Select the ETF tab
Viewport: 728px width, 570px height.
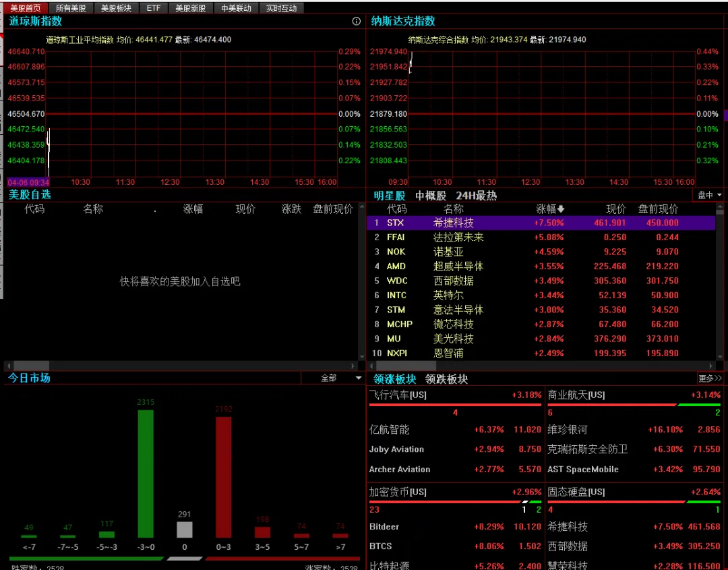coord(153,8)
